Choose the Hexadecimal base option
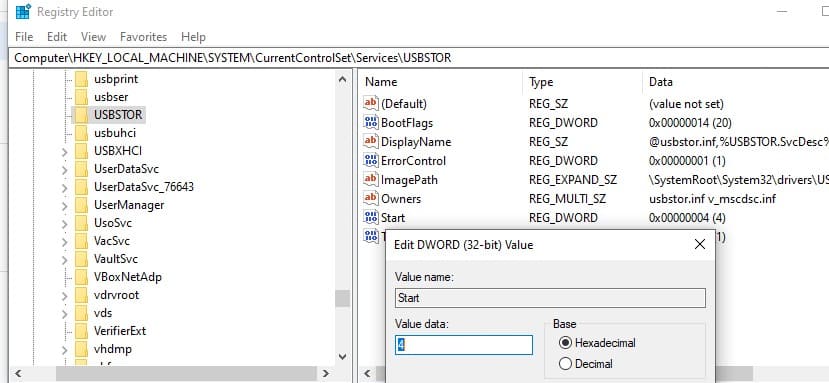The image size is (829, 383). click(x=565, y=343)
